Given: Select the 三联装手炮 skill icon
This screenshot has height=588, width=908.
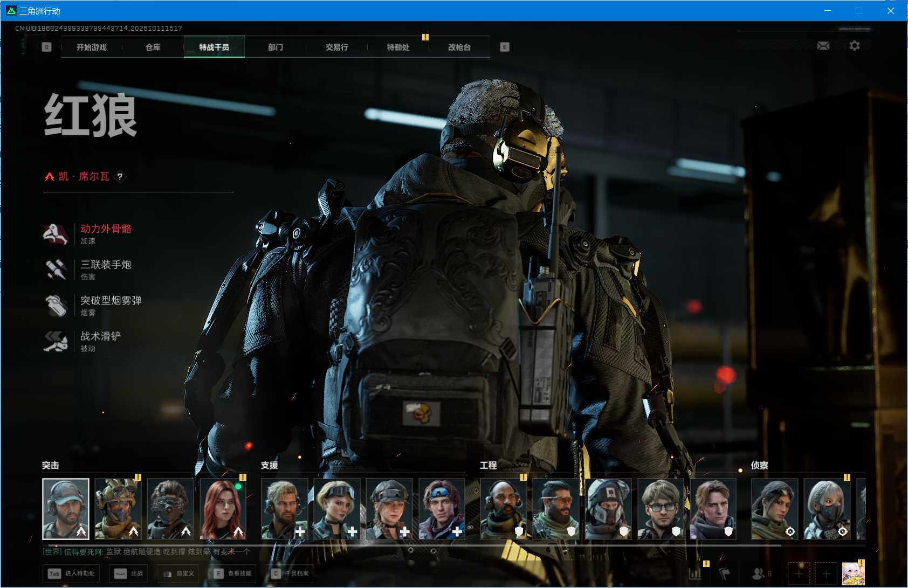Looking at the screenshot, I should 56,269.
